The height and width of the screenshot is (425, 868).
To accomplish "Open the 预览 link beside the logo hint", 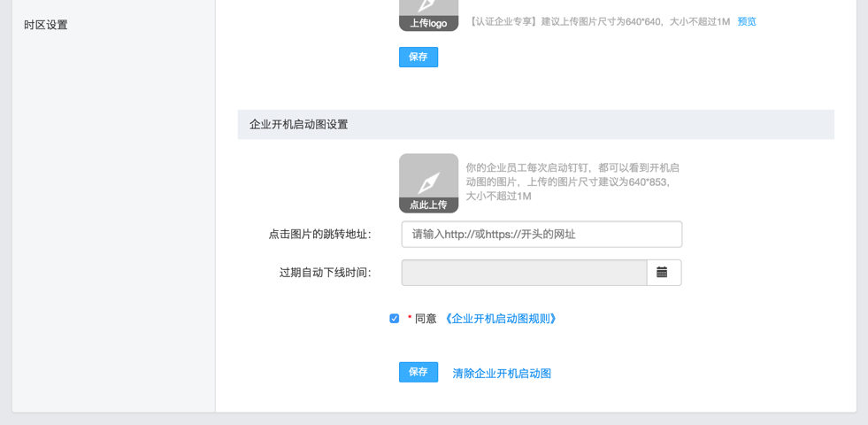I will 747,21.
